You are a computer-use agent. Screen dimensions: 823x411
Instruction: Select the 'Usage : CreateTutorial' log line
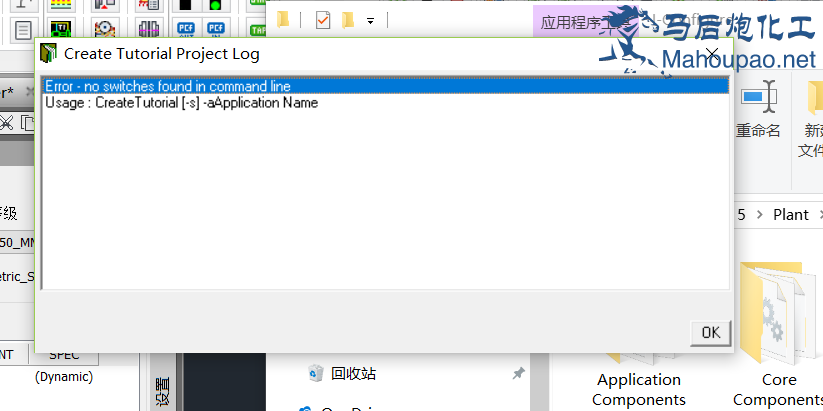tap(181, 102)
